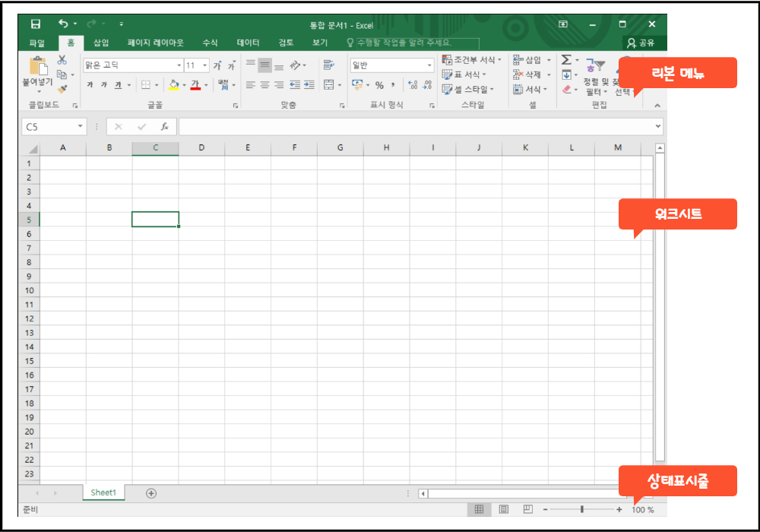The width and height of the screenshot is (760, 532).
Task: Decrease font size
Action: pos(232,65)
